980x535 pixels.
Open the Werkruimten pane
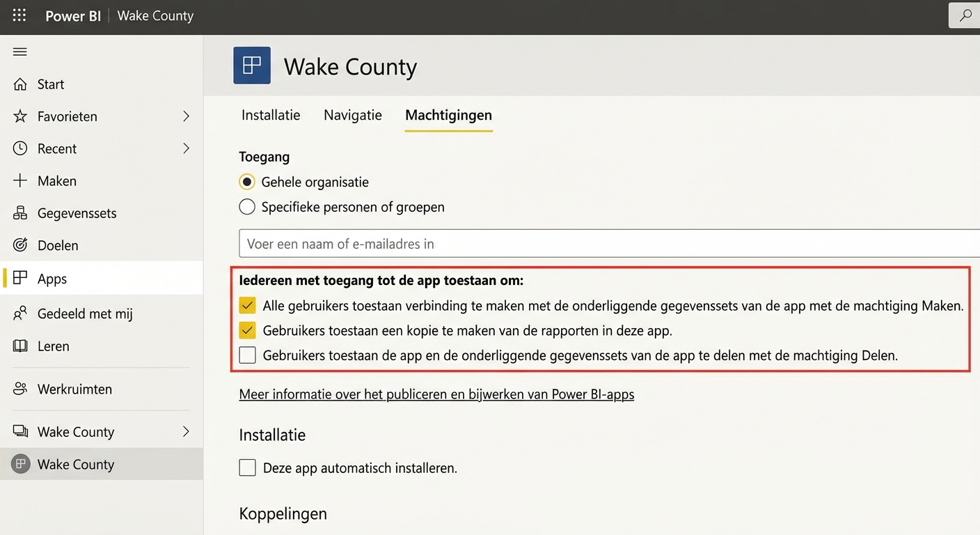[x=71, y=389]
